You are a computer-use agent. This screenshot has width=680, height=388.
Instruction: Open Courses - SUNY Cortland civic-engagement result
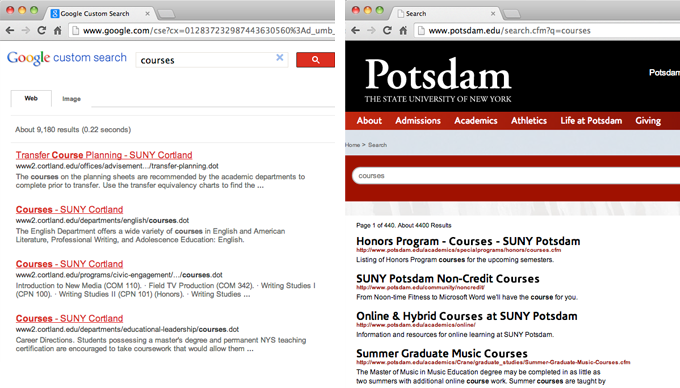click(69, 264)
